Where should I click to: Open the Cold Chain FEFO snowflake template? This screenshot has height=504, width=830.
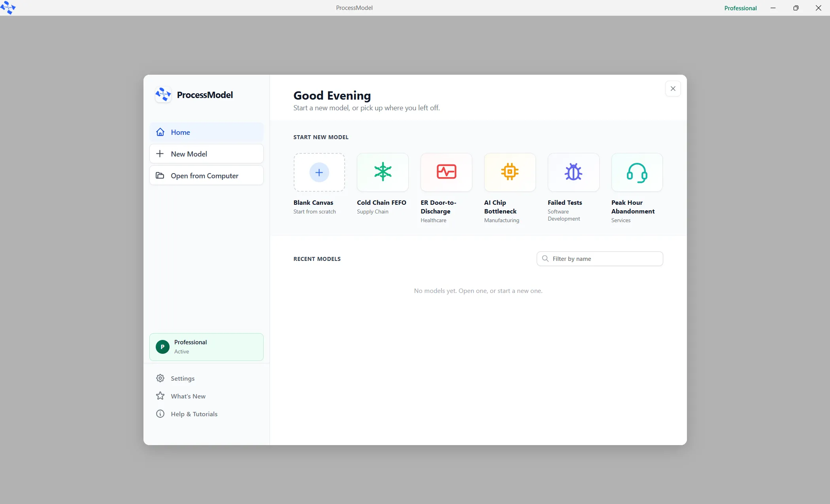[383, 172]
